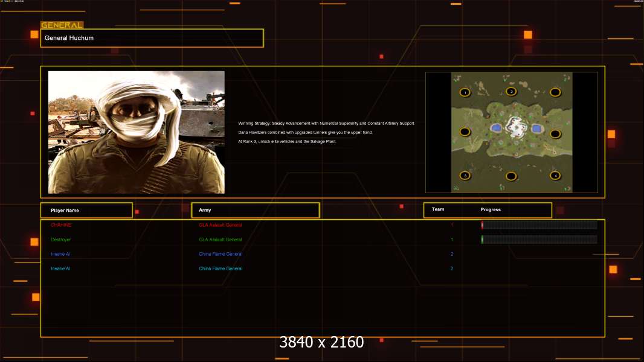Click the unnumbered bottom-center map position marker
644x362 pixels.
(x=511, y=176)
